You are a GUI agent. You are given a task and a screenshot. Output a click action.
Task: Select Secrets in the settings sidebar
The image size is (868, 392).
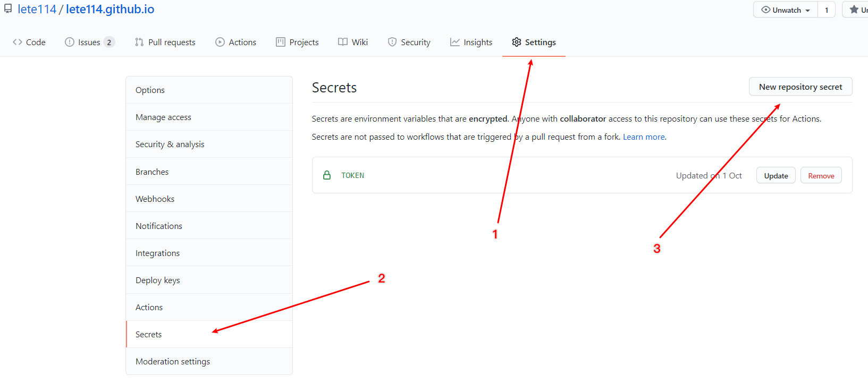pyautogui.click(x=148, y=334)
